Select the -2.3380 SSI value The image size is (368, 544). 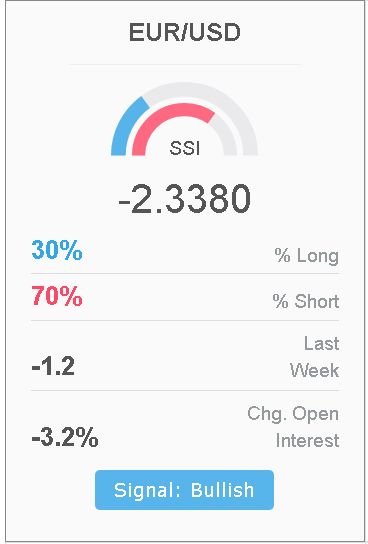click(x=184, y=199)
